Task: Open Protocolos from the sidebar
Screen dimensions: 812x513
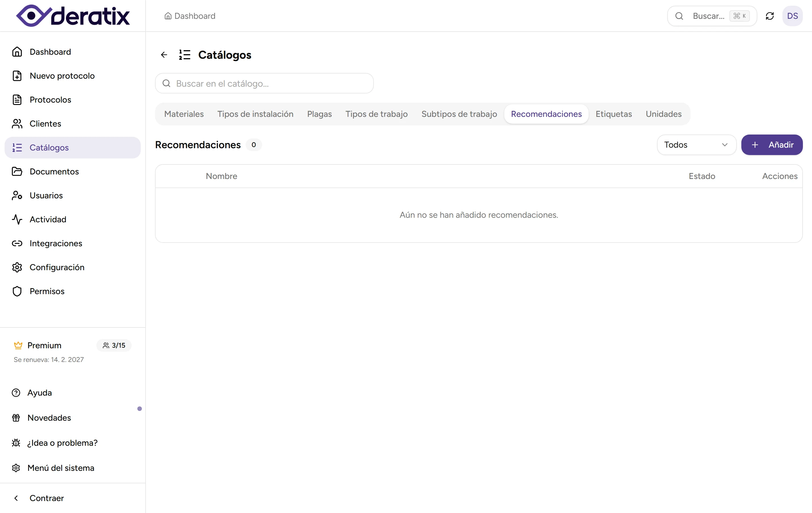Action: [x=51, y=99]
